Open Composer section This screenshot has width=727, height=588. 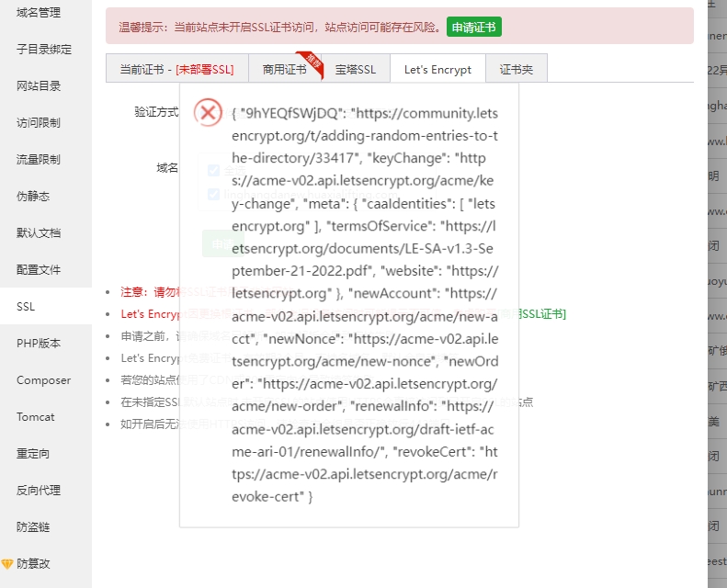coord(43,380)
